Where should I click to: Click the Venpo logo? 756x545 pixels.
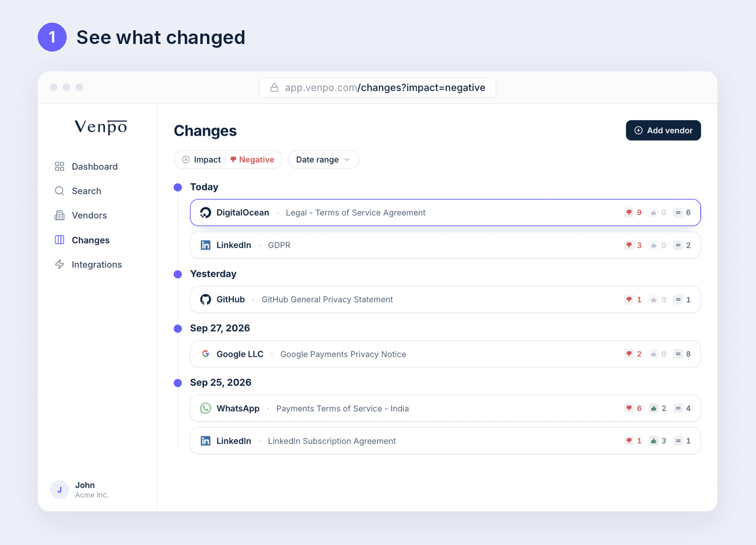click(x=101, y=127)
